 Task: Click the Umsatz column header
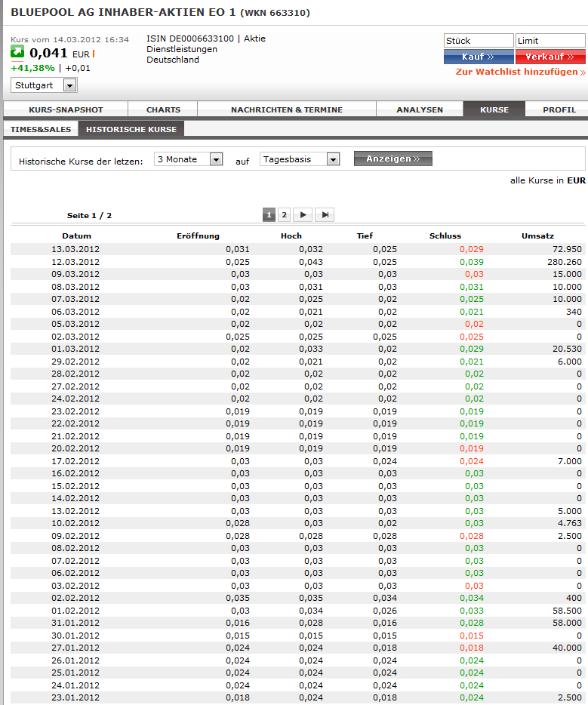pos(537,236)
